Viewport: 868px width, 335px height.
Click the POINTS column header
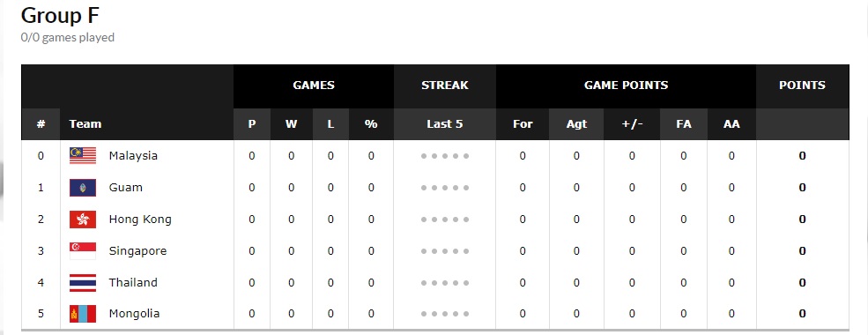coord(802,86)
